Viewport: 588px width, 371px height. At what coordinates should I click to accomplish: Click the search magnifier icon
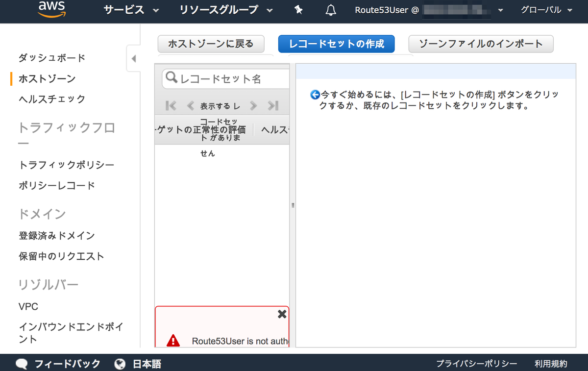pos(172,78)
